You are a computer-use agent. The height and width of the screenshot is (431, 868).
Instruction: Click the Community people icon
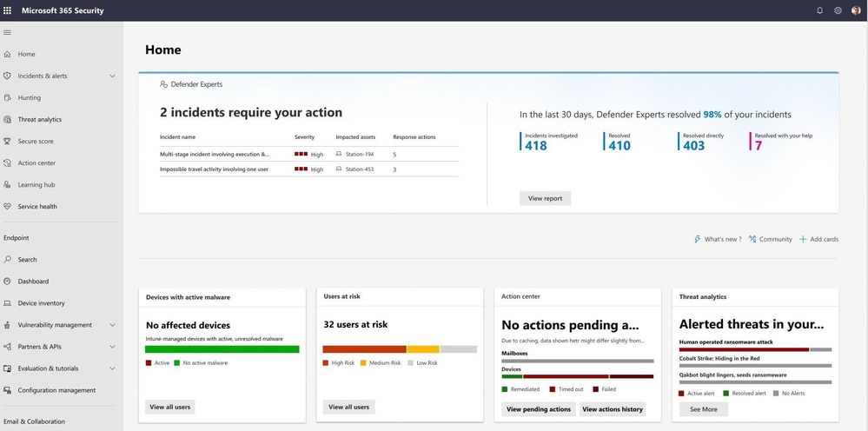[752, 239]
